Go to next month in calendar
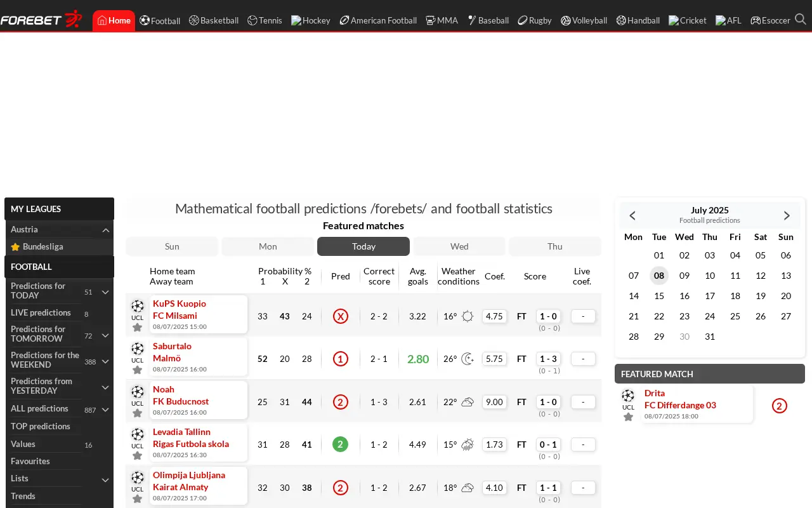This screenshot has height=508, width=812. click(x=787, y=215)
